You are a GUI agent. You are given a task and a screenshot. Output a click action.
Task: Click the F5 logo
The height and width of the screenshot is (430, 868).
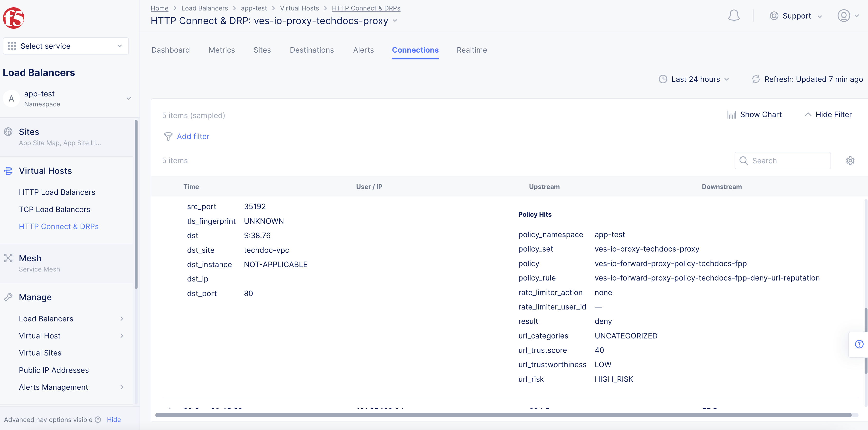click(13, 18)
